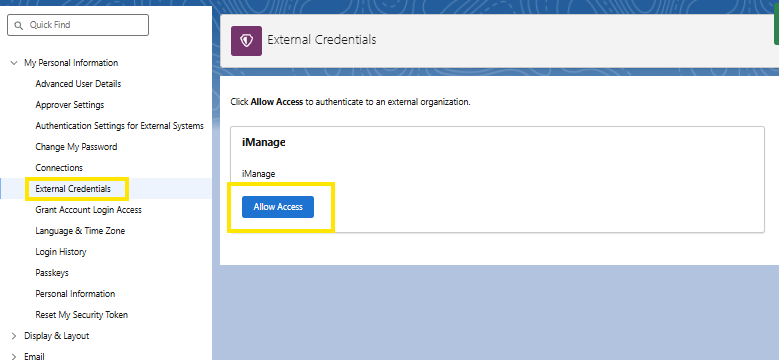This screenshot has height=360, width=779.
Task: Go to Change My Password
Action: [x=76, y=147]
